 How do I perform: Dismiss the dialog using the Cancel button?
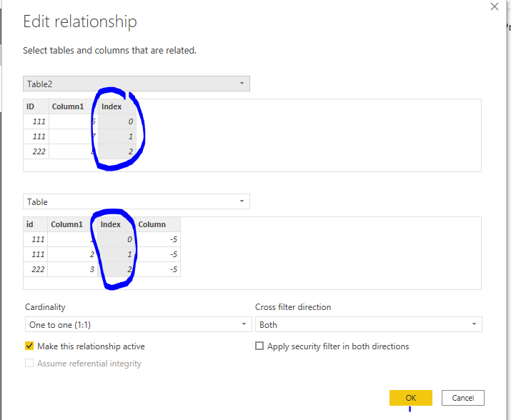463,398
